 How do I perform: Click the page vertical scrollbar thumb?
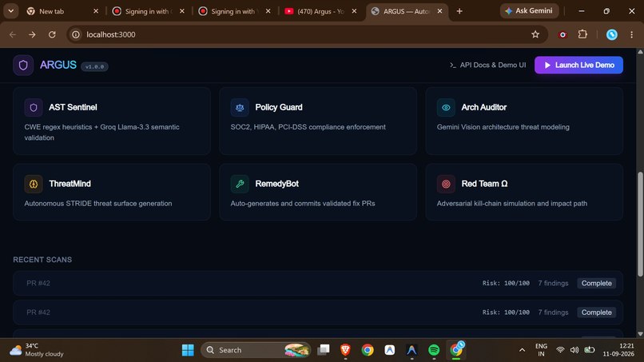[640, 225]
